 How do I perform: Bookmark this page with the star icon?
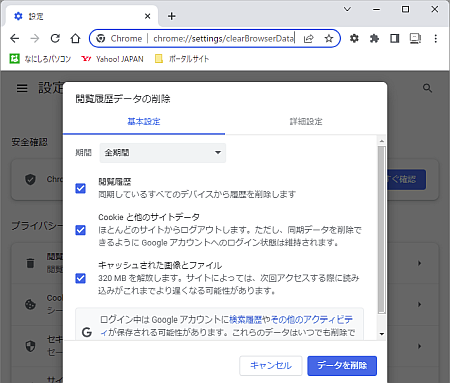(x=329, y=39)
